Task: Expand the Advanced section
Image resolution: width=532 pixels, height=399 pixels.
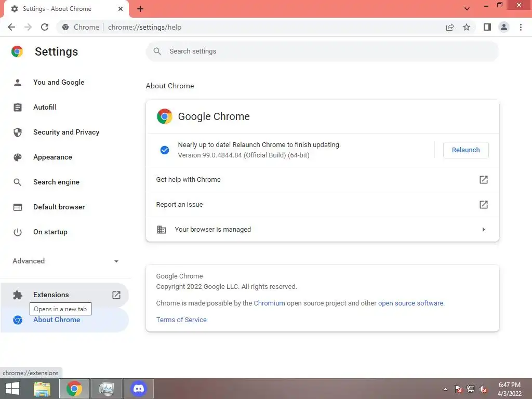Action: (x=64, y=261)
